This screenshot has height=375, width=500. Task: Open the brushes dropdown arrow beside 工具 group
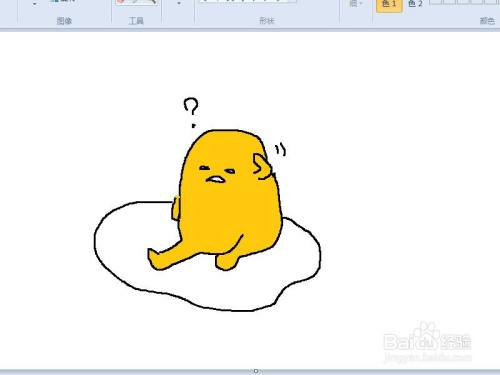[x=179, y=4]
